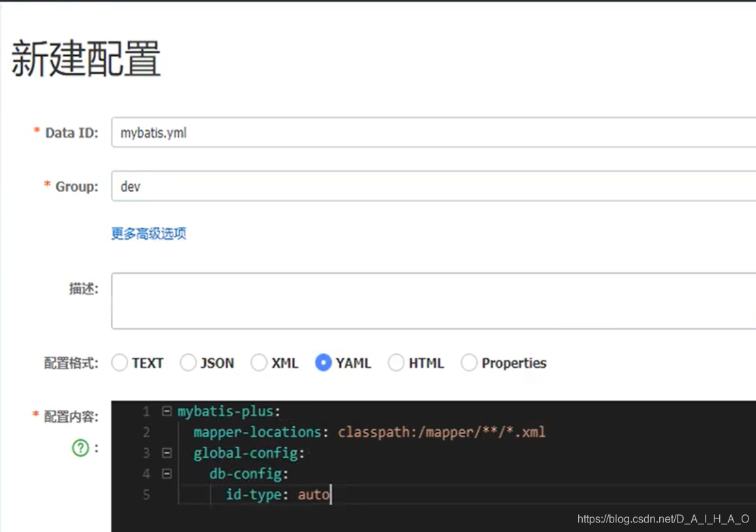Screen dimensions: 756x532
Task: Click the Group input field containing dev
Action: click(434, 186)
